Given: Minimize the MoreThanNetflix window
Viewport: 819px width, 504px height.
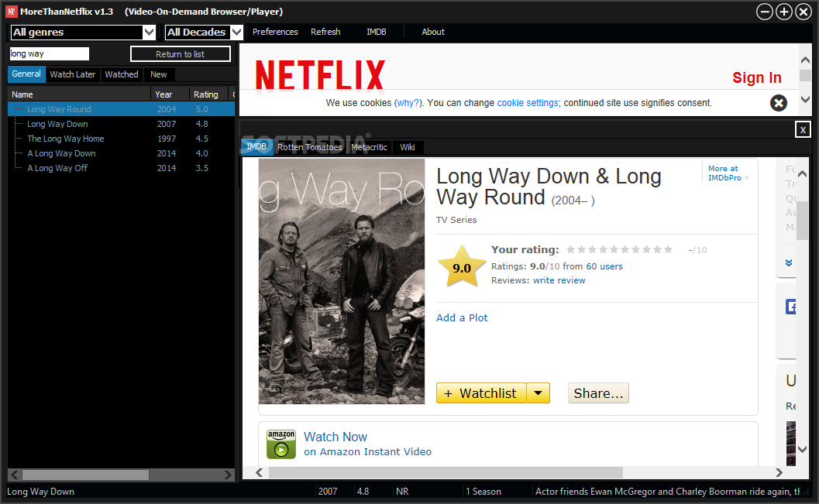Looking at the screenshot, I should pos(765,12).
